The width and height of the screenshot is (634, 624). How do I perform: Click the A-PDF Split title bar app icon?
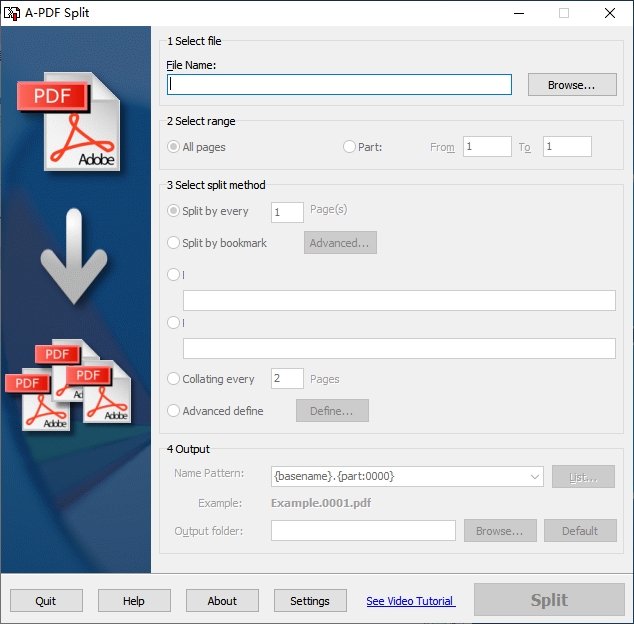click(x=12, y=13)
